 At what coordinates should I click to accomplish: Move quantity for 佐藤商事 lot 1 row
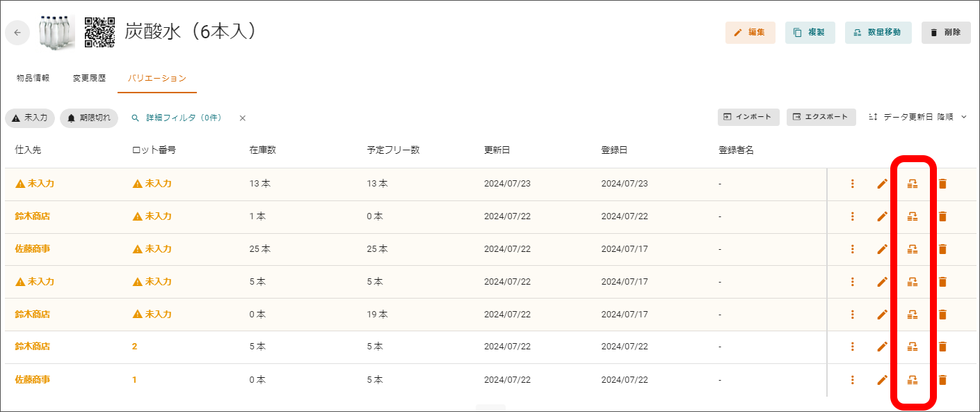[x=913, y=380]
